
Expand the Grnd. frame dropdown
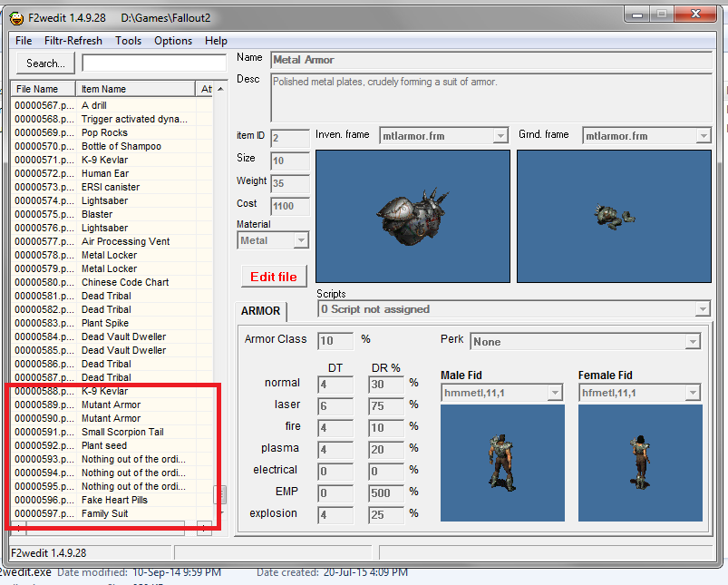(704, 136)
